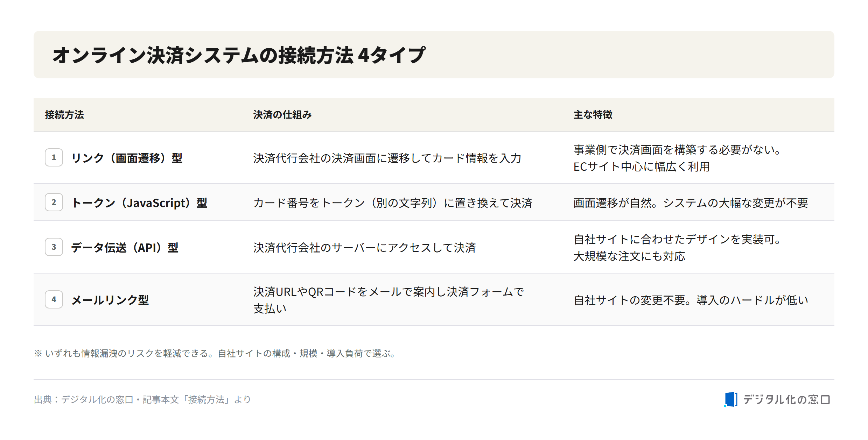Select the 決済の仕組み column header
The width and height of the screenshot is (868, 440).
[282, 115]
